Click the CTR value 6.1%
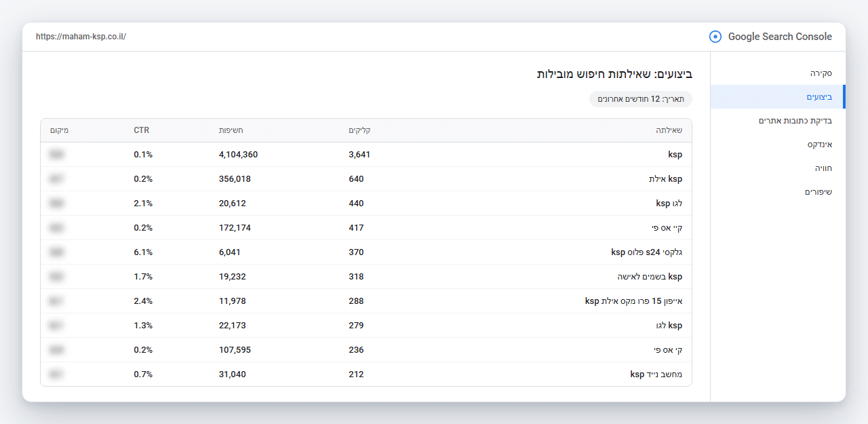The image size is (868, 424). [x=143, y=252]
